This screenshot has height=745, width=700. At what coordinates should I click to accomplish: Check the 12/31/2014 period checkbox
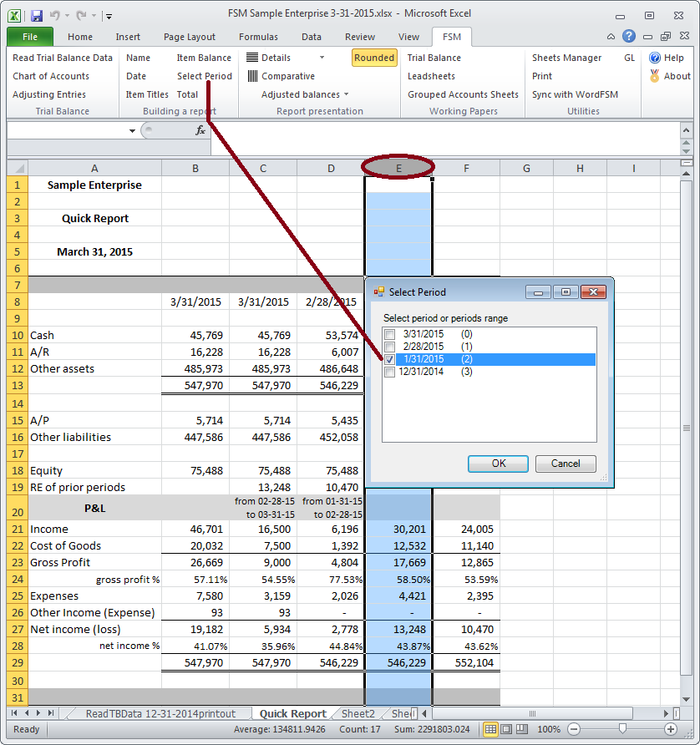388,372
